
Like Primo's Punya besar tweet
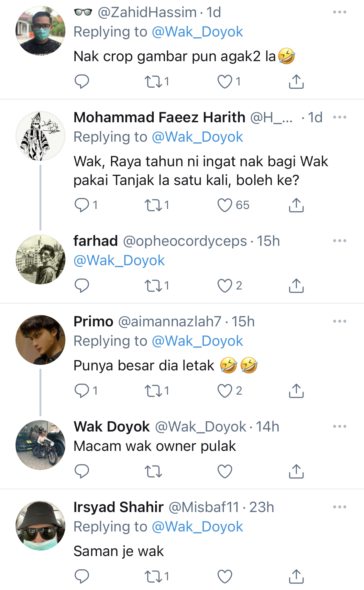click(225, 391)
